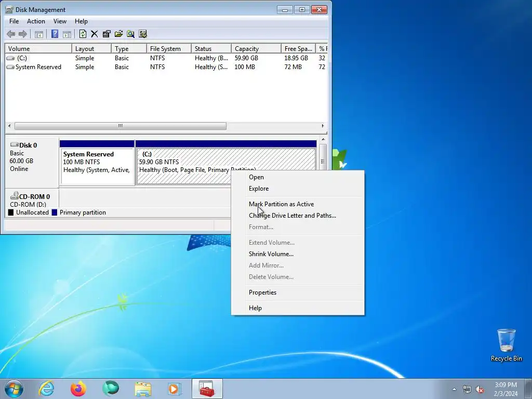Click the Open folder toolbar icon
The image size is (532, 399).
[x=119, y=34]
